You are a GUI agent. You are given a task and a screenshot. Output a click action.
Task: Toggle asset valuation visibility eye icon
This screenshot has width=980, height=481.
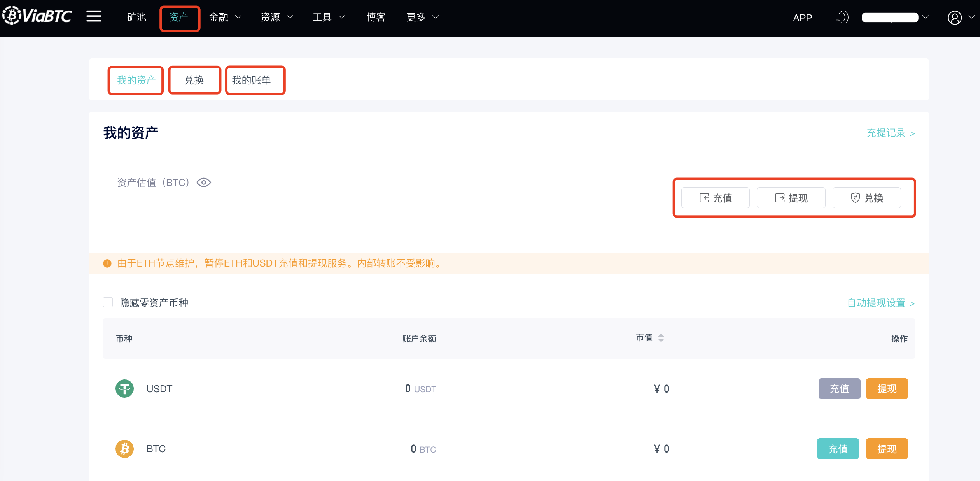(x=203, y=183)
